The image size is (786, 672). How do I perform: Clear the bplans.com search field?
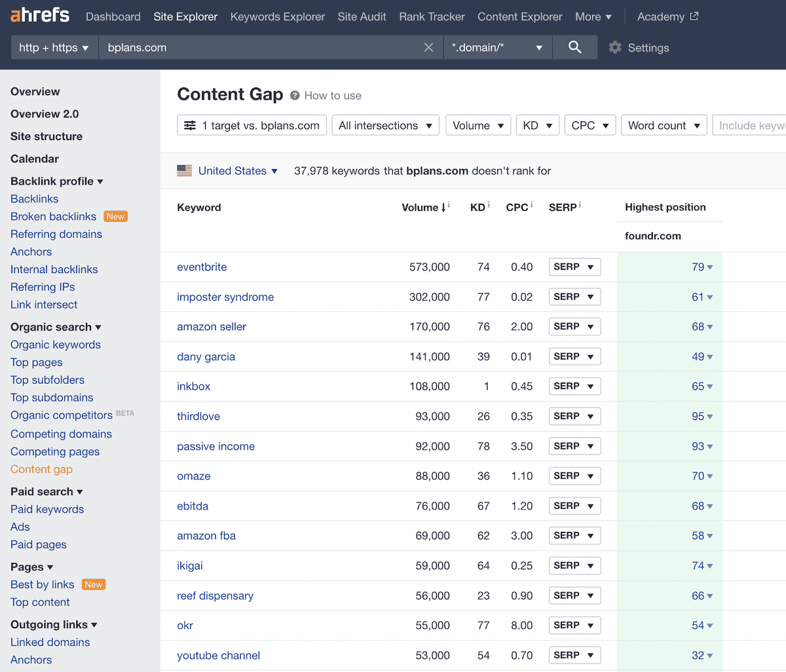pyautogui.click(x=428, y=47)
